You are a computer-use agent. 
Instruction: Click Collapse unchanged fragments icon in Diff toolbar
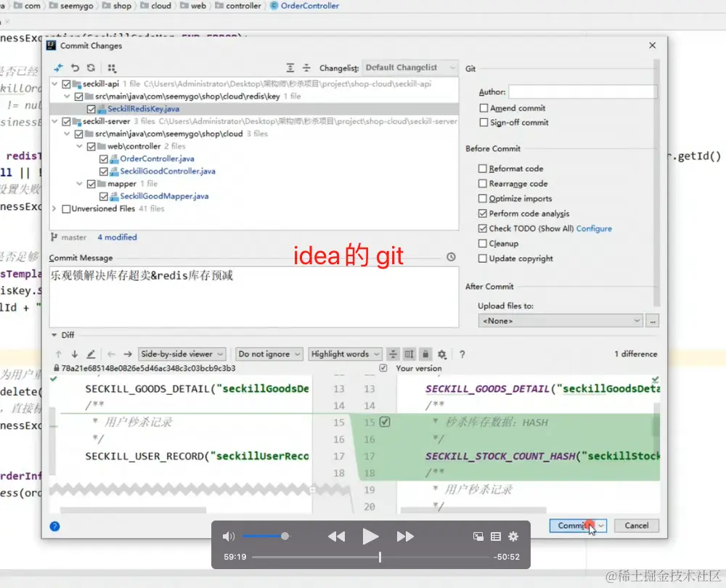pyautogui.click(x=393, y=354)
